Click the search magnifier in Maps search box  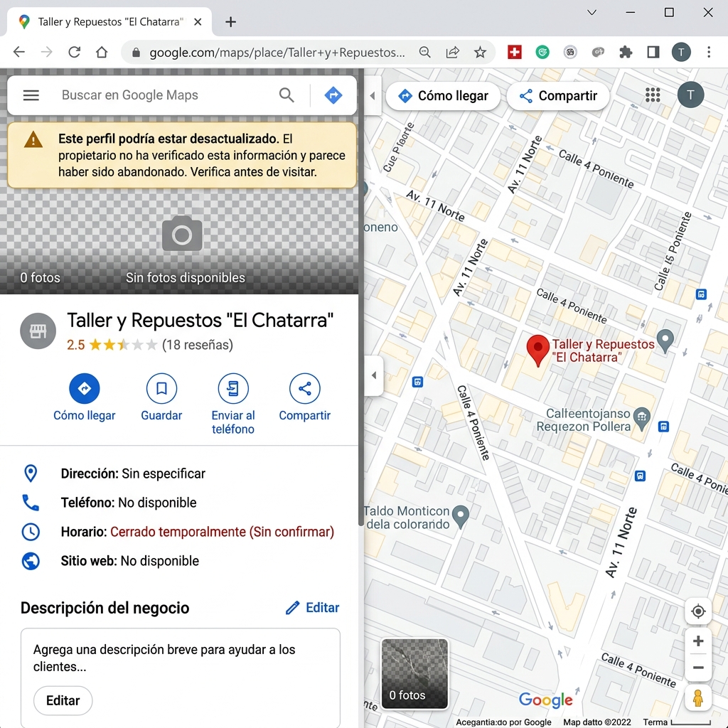coord(287,95)
